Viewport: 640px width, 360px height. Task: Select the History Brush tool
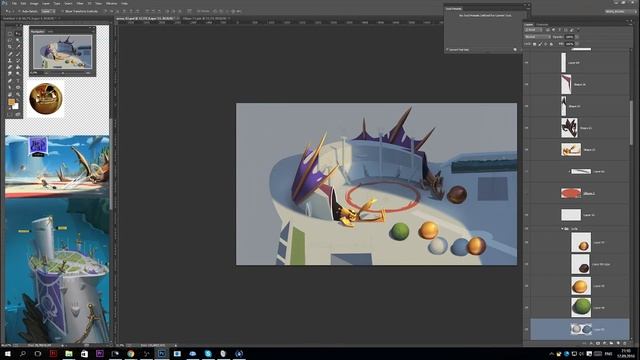18,60
